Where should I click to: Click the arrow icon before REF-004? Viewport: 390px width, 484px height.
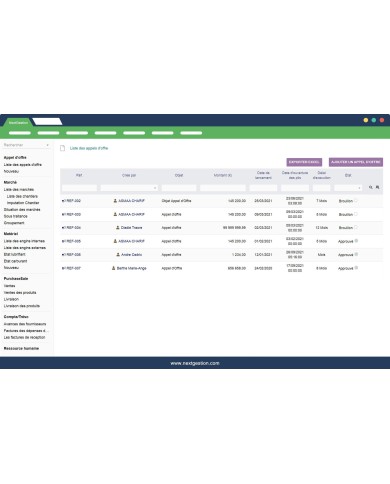pyautogui.click(x=63, y=228)
